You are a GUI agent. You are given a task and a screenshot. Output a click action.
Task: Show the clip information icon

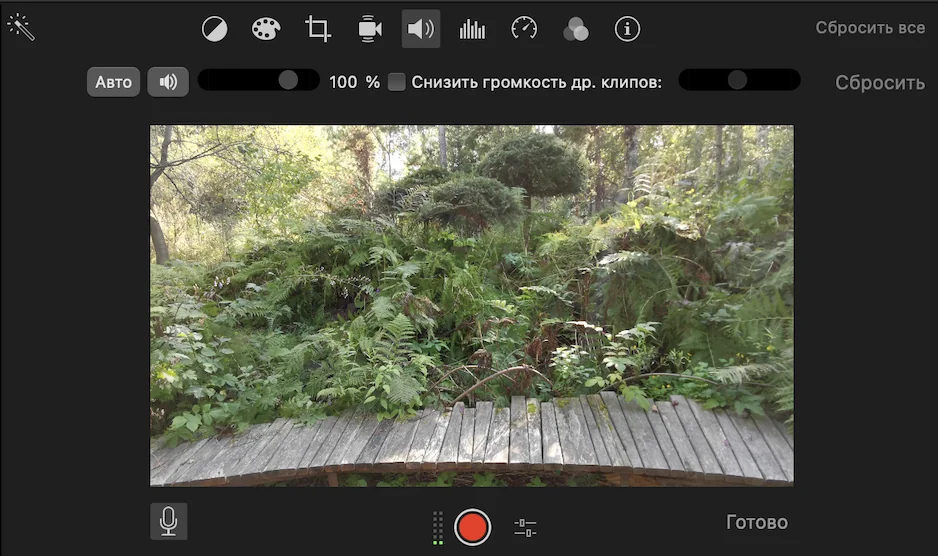pos(627,29)
